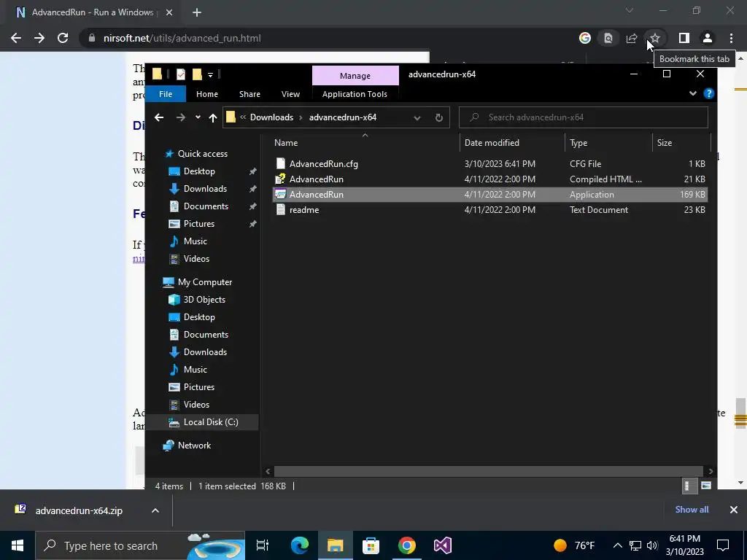Screen dimensions: 747x560
Task: Click Explorer back arrow
Action: pyautogui.click(x=159, y=117)
